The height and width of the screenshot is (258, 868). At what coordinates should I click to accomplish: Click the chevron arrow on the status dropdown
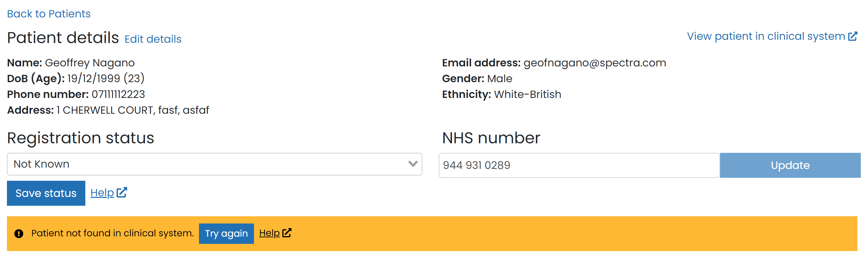point(413,164)
